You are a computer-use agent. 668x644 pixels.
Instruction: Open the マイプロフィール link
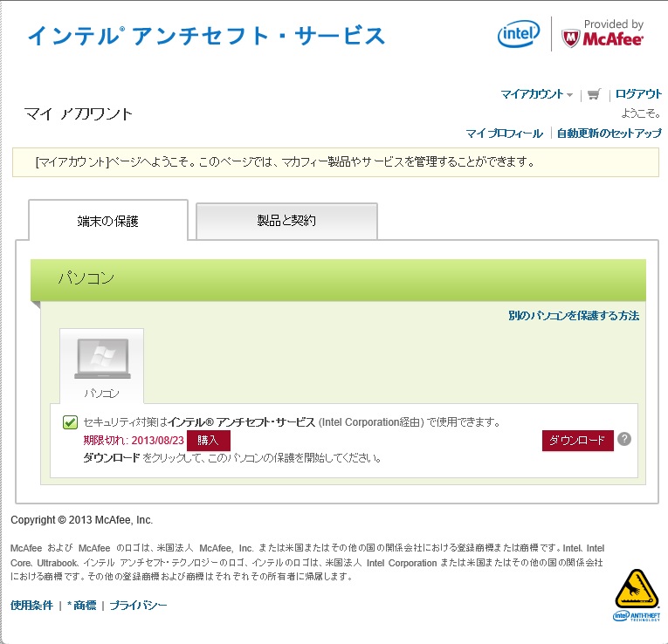[505, 134]
